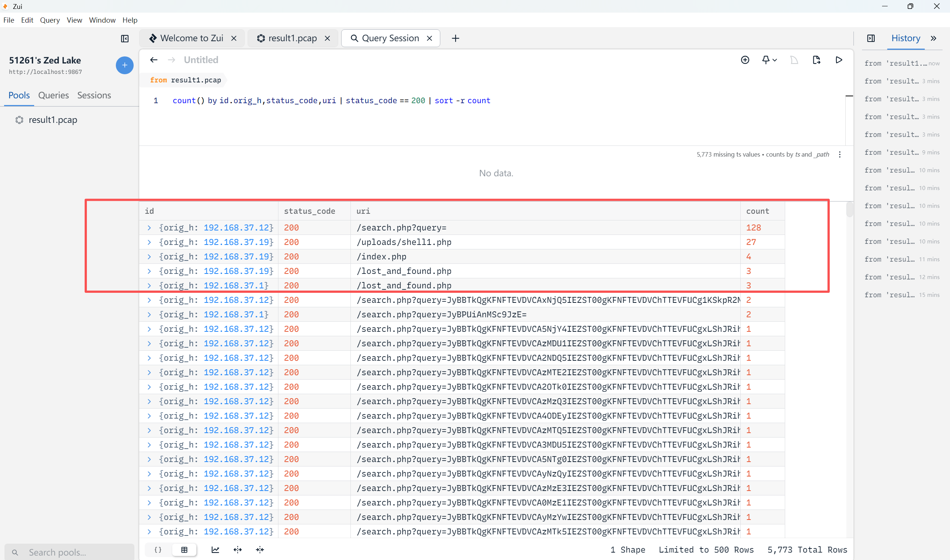
Task: Toggle the left sidebar panel icon
Action: point(125,39)
